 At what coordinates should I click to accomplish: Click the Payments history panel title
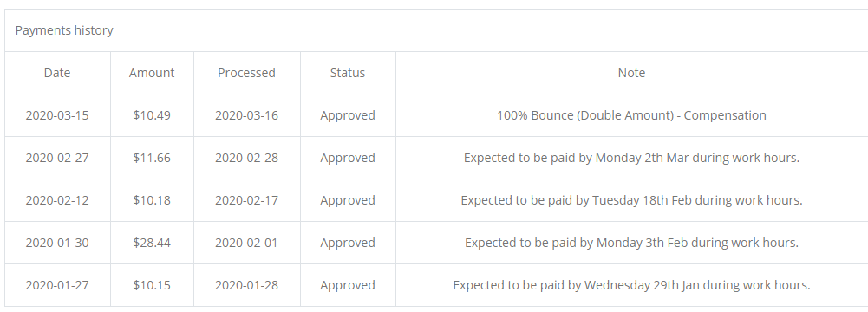coord(64,30)
